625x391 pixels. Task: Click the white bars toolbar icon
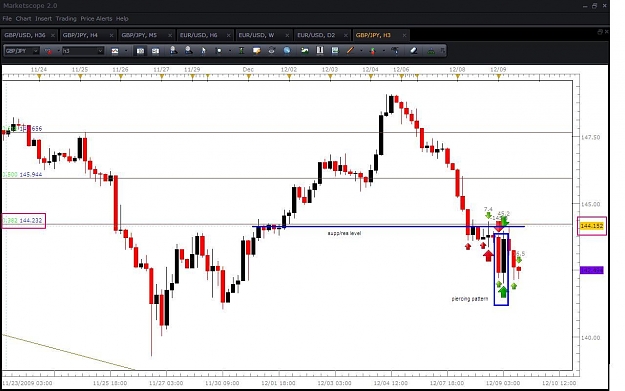320,51
